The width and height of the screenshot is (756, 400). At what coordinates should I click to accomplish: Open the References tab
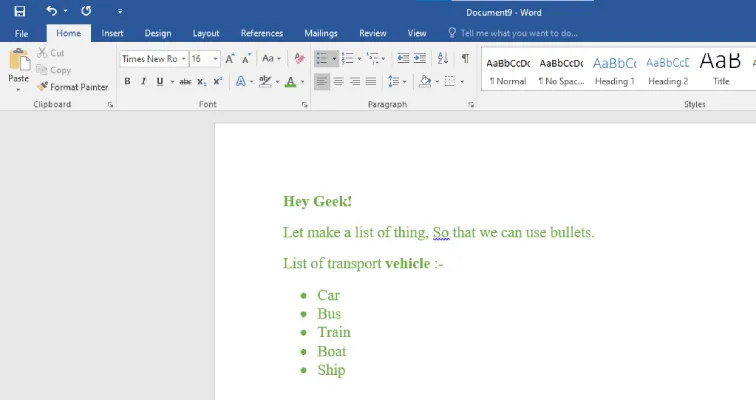262,33
